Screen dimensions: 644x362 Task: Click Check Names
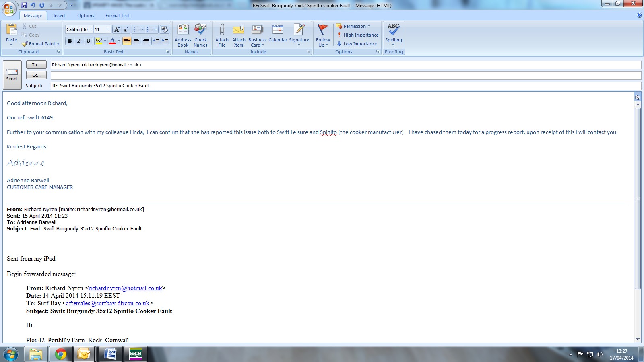(x=200, y=35)
